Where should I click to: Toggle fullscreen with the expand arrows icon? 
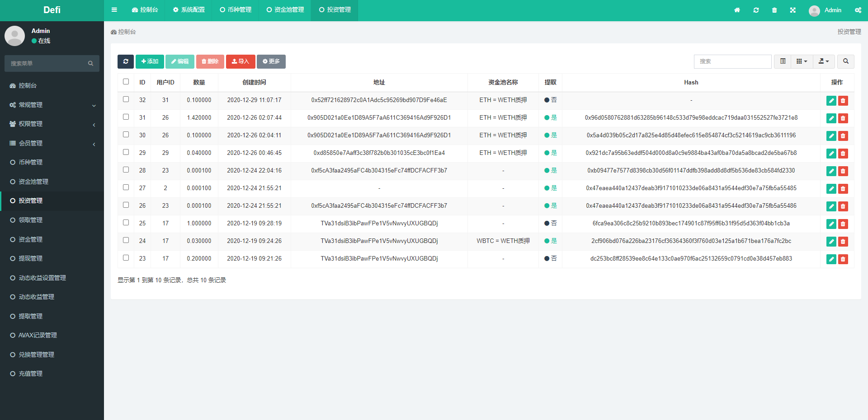[x=793, y=10]
